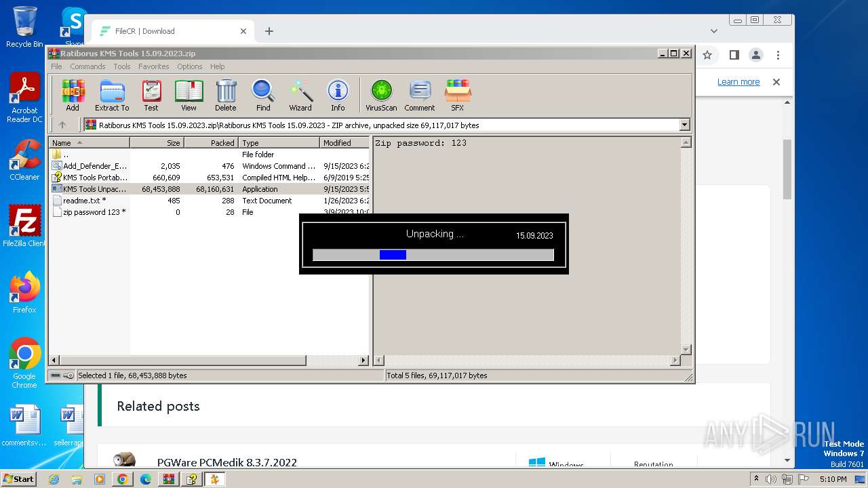Sort the list by Size column
Viewport: 868px width, 488px height.
(157, 143)
